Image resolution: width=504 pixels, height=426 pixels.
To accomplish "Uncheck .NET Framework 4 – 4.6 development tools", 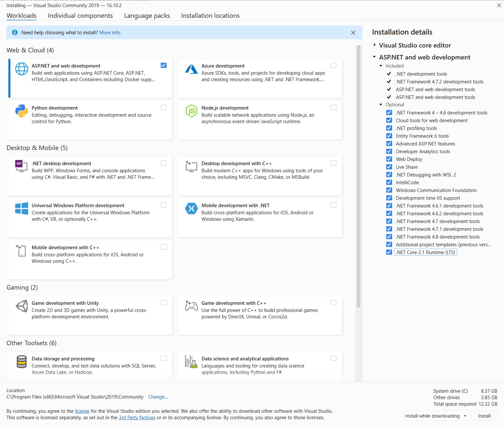I will pos(389,112).
